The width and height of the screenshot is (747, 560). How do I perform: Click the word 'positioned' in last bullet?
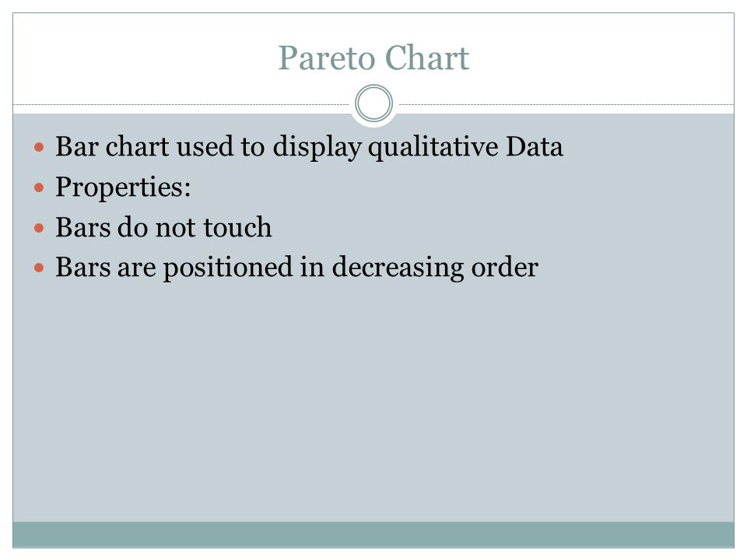coord(228,267)
